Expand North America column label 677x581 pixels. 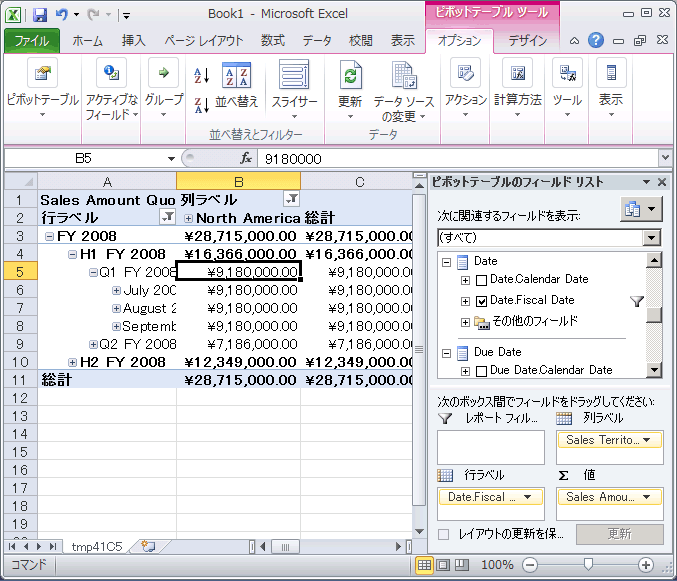(x=188, y=218)
